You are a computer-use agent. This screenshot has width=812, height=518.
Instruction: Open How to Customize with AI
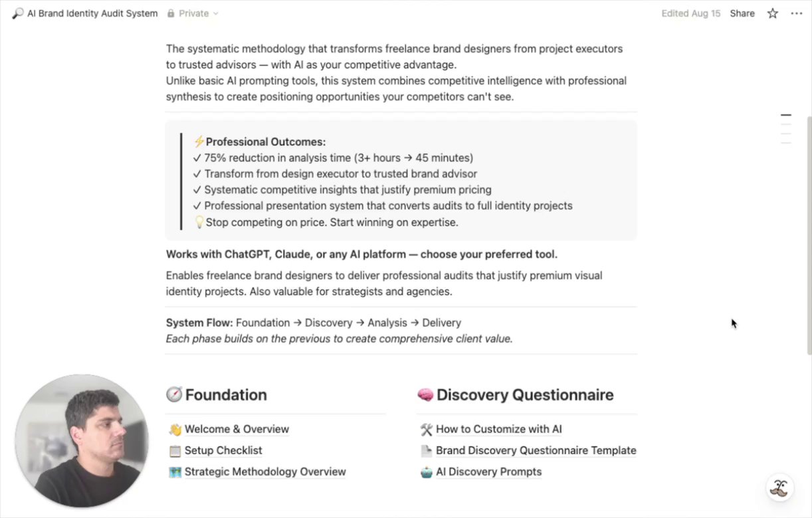pos(498,429)
